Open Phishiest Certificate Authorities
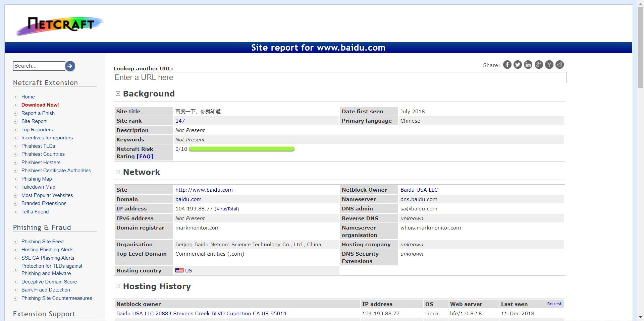The width and height of the screenshot is (644, 321). point(56,171)
